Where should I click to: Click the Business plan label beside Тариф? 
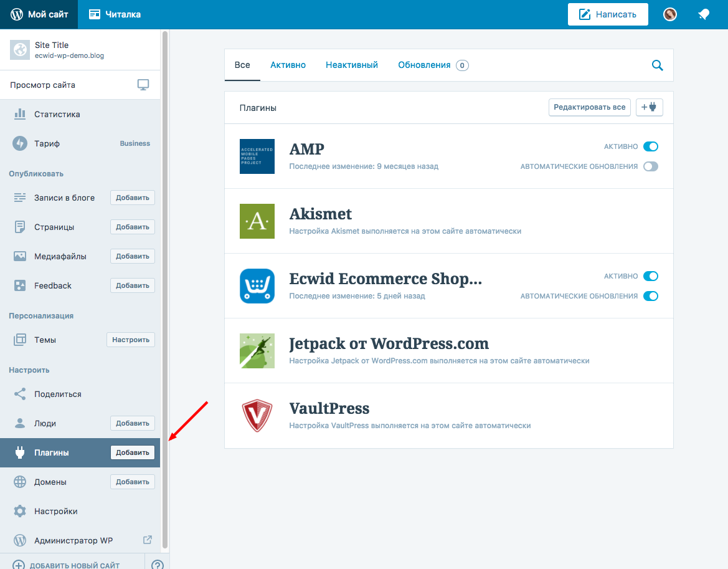coord(135,143)
